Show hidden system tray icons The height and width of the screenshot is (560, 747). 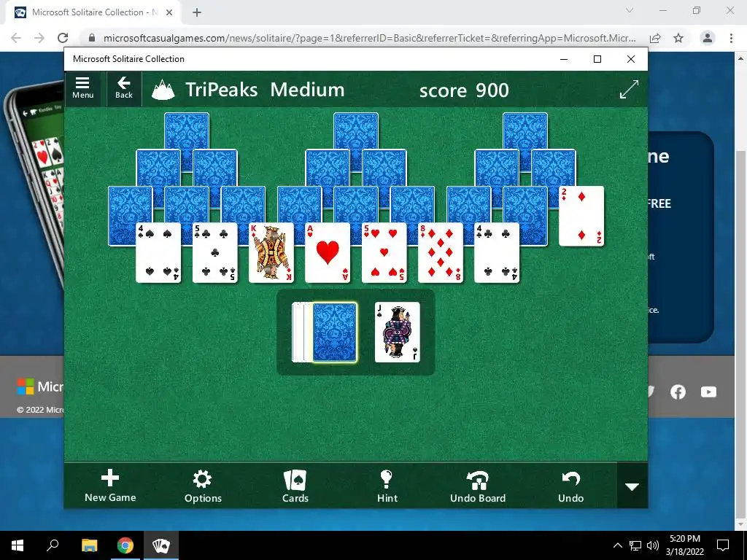(617, 545)
